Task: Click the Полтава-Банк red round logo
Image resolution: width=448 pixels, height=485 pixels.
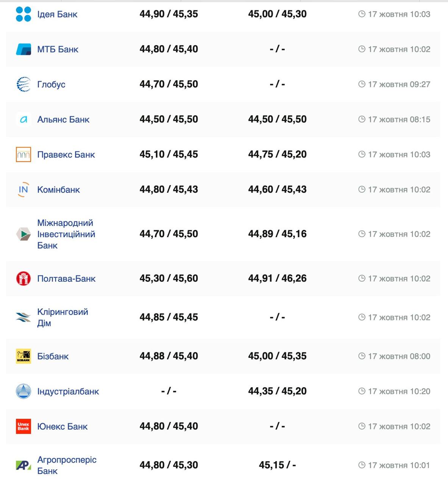Action: click(23, 278)
